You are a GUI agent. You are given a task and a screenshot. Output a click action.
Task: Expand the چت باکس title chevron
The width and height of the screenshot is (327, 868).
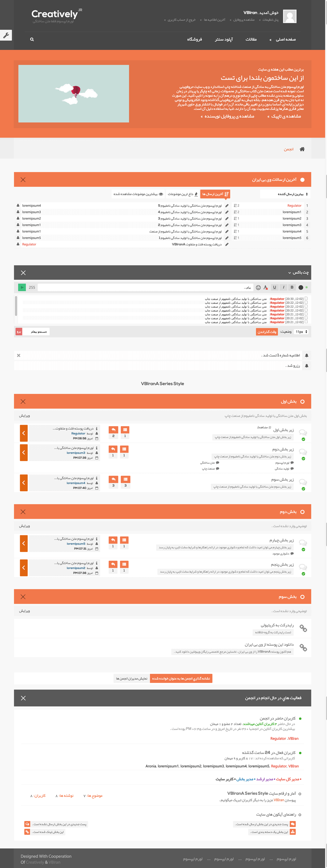point(290,273)
